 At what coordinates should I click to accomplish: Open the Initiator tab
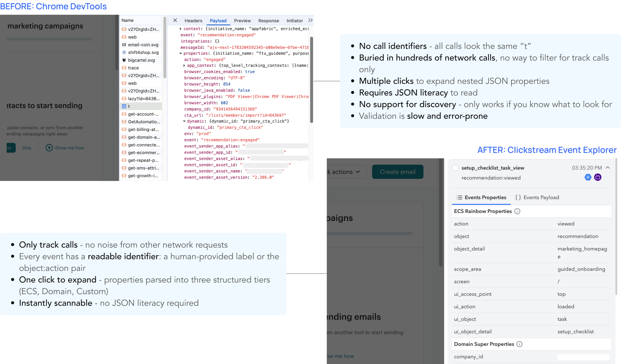pyautogui.click(x=294, y=21)
